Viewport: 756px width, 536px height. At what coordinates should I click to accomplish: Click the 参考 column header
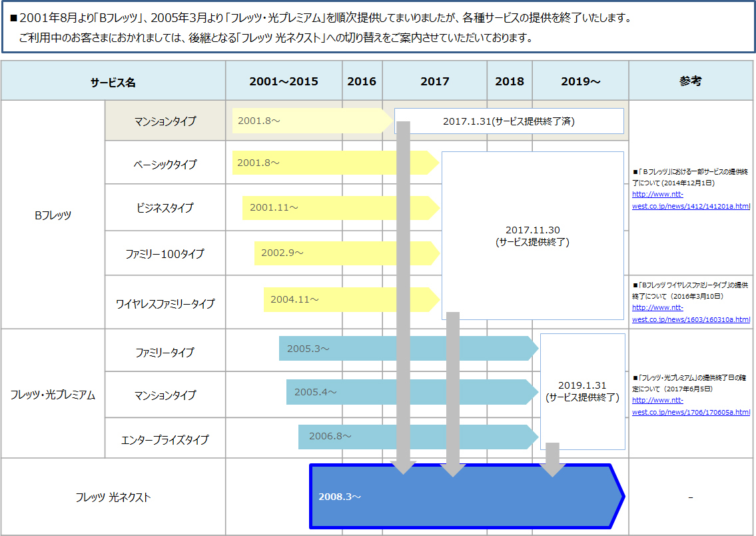(x=691, y=81)
